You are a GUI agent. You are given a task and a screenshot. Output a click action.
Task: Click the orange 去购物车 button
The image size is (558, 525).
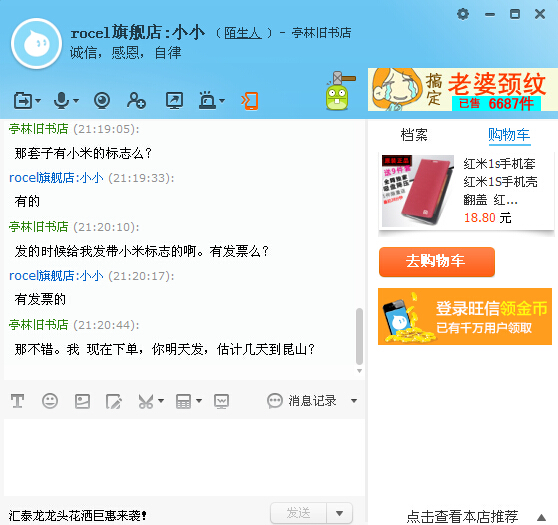click(x=437, y=262)
